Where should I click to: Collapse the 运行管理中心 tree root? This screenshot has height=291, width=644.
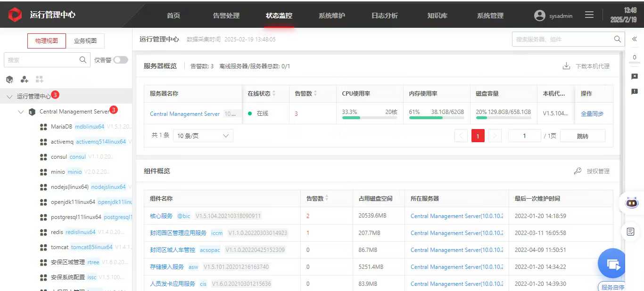point(9,97)
